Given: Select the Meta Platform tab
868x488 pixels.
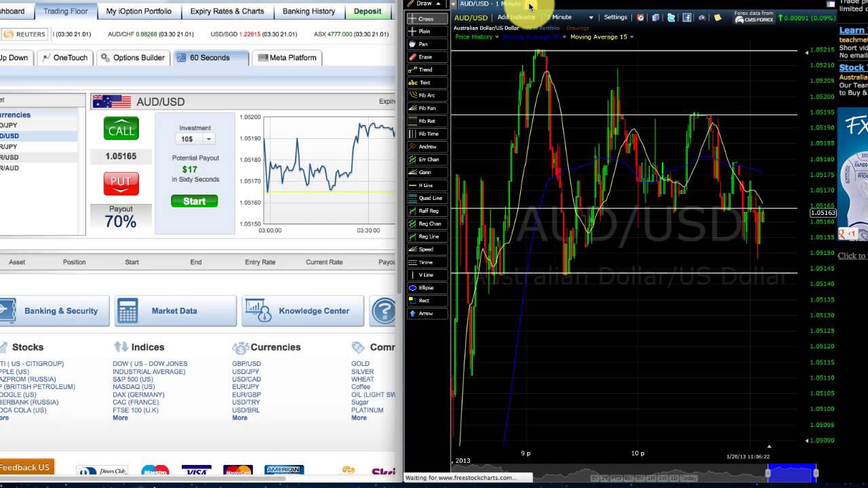Looking at the screenshot, I should pyautogui.click(x=288, y=58).
